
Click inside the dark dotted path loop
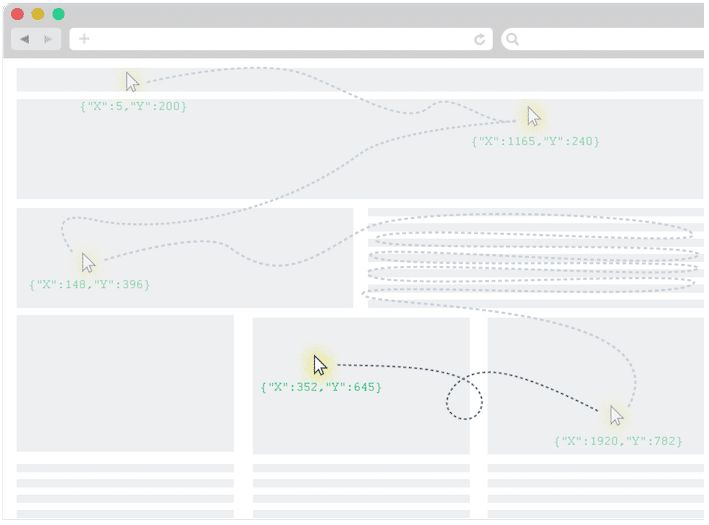(464, 399)
